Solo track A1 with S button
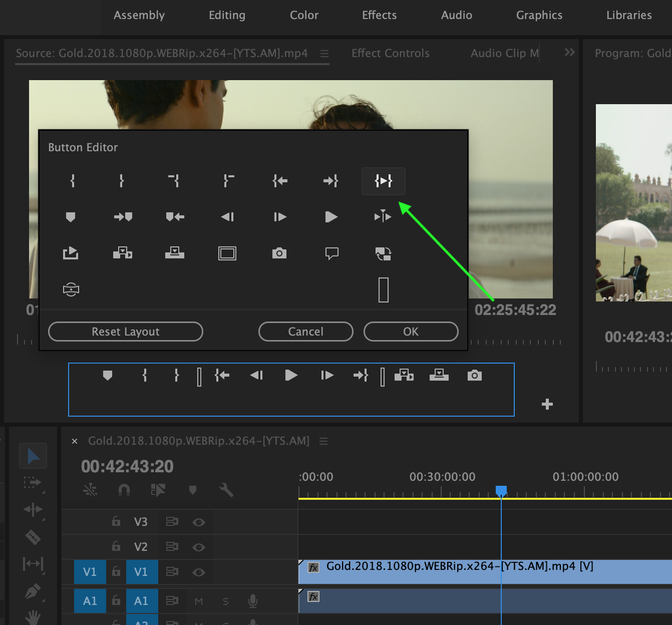Viewport: 672px width, 625px height. 226,601
